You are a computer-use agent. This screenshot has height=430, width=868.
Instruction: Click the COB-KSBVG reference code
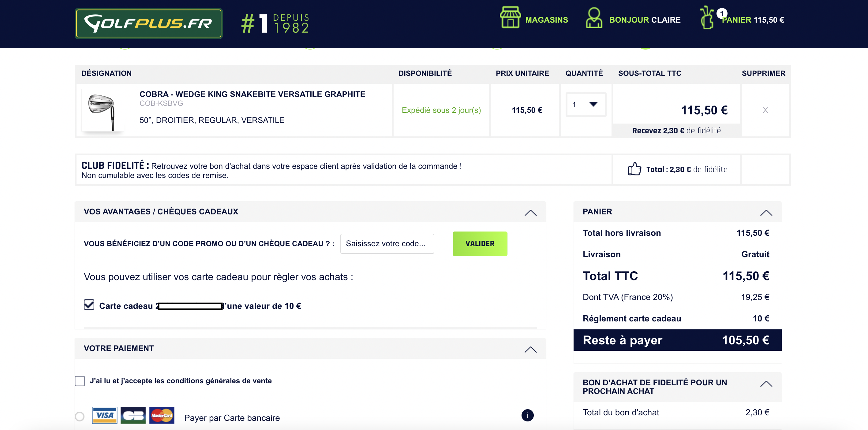tap(161, 103)
